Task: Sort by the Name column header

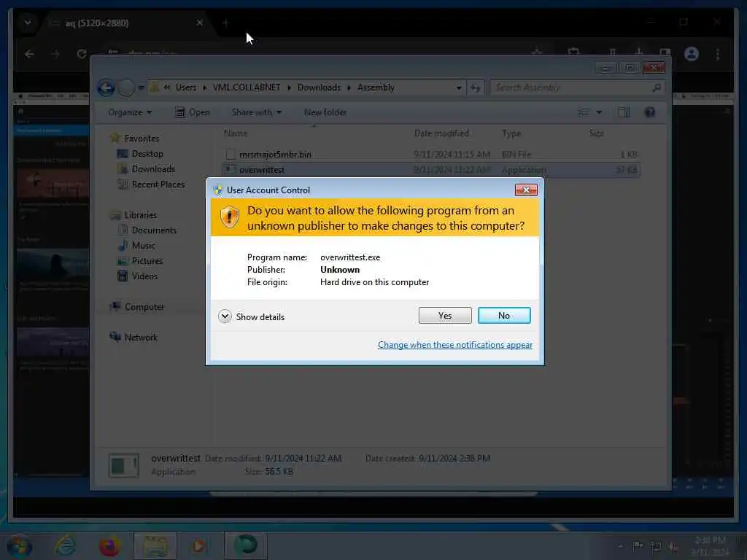Action: pyautogui.click(x=236, y=133)
